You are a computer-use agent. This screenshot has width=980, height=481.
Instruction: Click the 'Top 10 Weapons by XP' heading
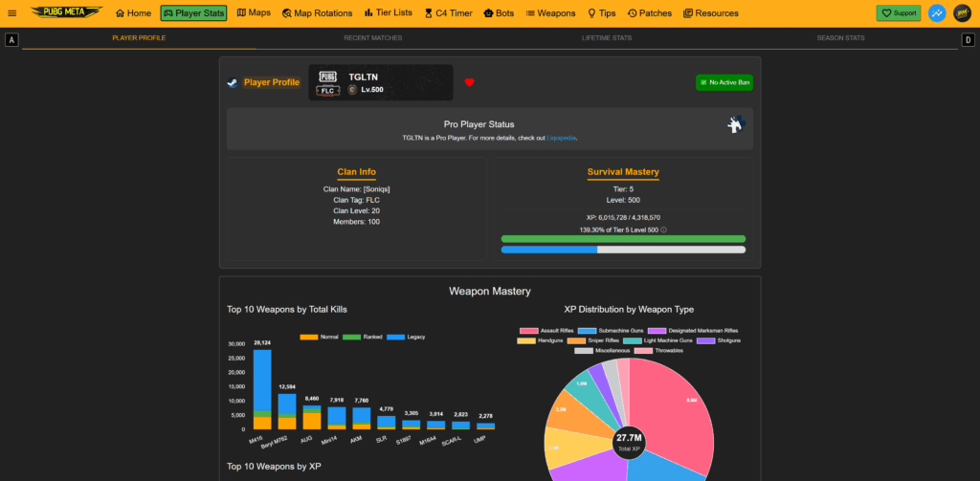[x=274, y=467]
